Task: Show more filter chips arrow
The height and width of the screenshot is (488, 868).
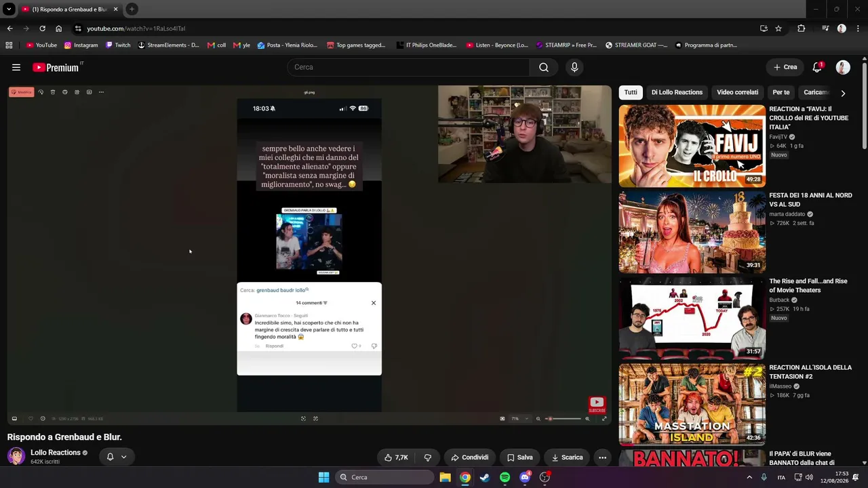Action: [x=843, y=93]
